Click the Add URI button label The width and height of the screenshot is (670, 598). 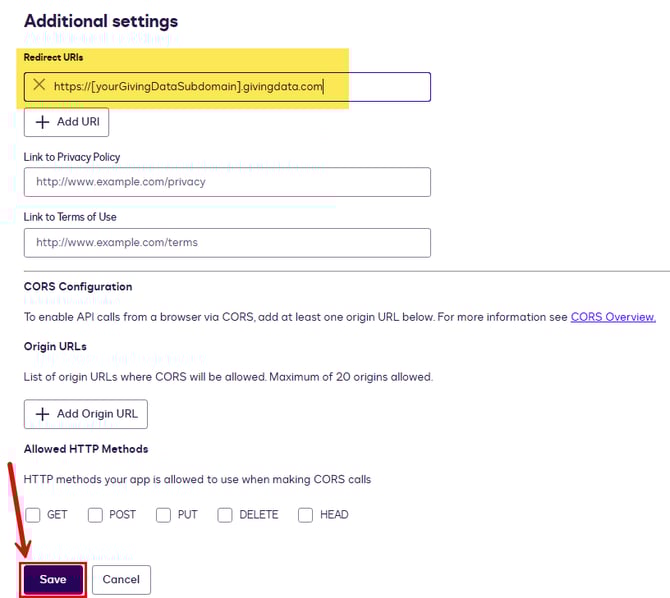[x=78, y=122]
